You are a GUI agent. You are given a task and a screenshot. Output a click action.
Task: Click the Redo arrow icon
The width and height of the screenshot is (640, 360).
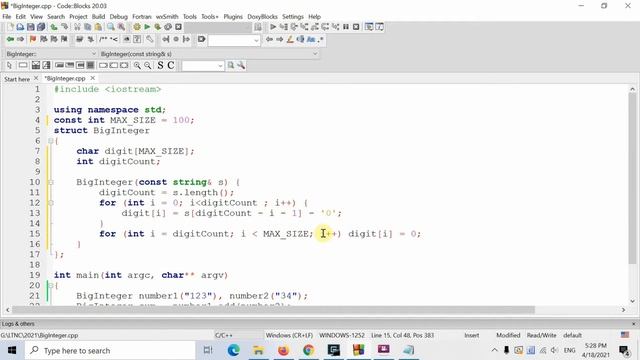coord(64,27)
